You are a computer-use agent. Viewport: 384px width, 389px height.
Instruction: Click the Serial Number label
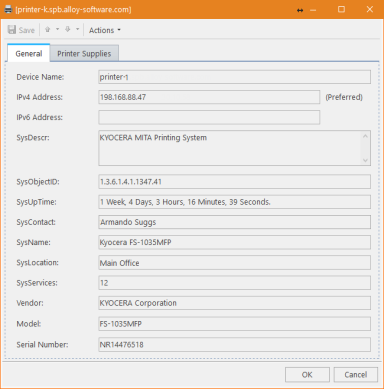(42, 344)
